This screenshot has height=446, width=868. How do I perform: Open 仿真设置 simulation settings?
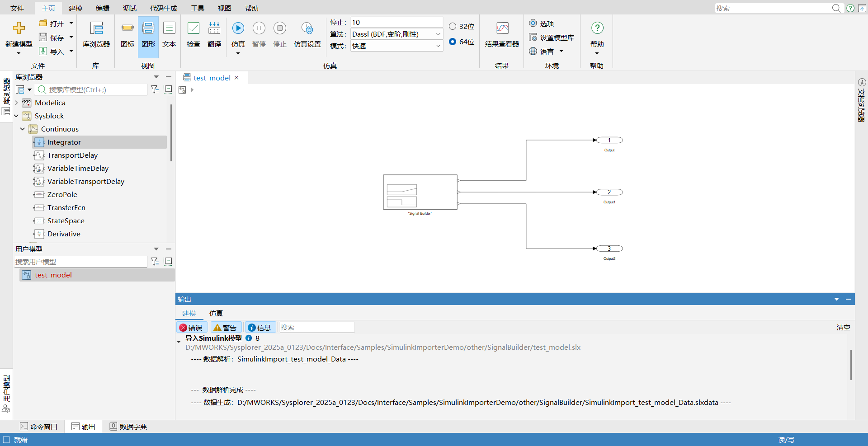[x=307, y=34]
